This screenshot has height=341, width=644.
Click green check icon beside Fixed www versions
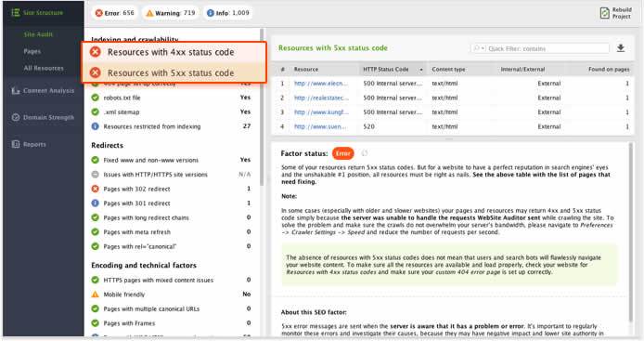coord(95,160)
